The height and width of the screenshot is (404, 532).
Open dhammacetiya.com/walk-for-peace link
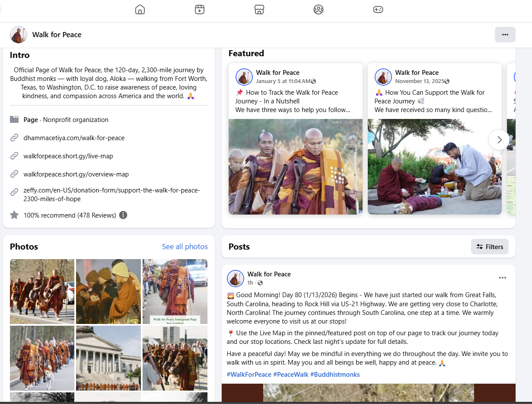click(74, 138)
